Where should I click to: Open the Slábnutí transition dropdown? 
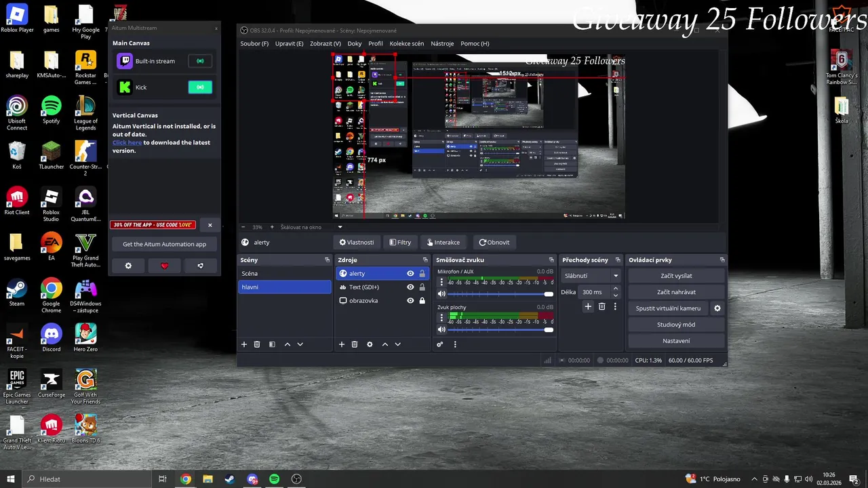coord(591,276)
